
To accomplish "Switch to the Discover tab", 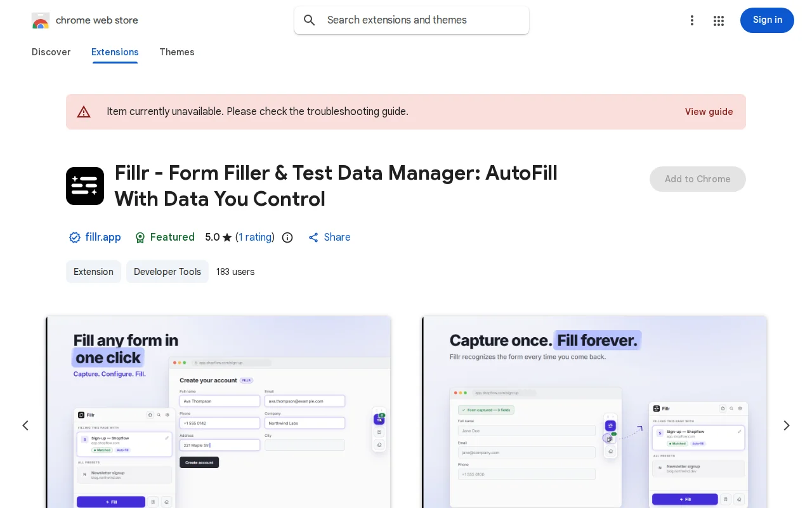I will coord(51,52).
